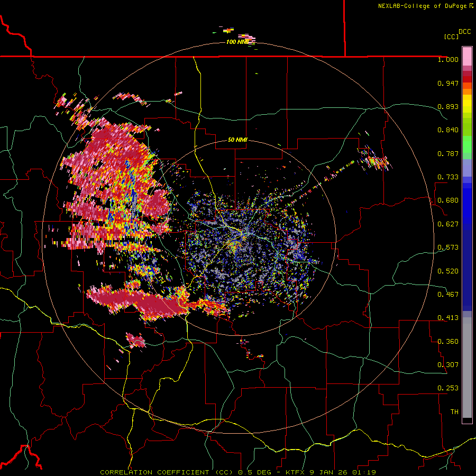476x476 pixels.
Task: Click the 9 JAN 26 date text
Action: pyautogui.click(x=329, y=472)
